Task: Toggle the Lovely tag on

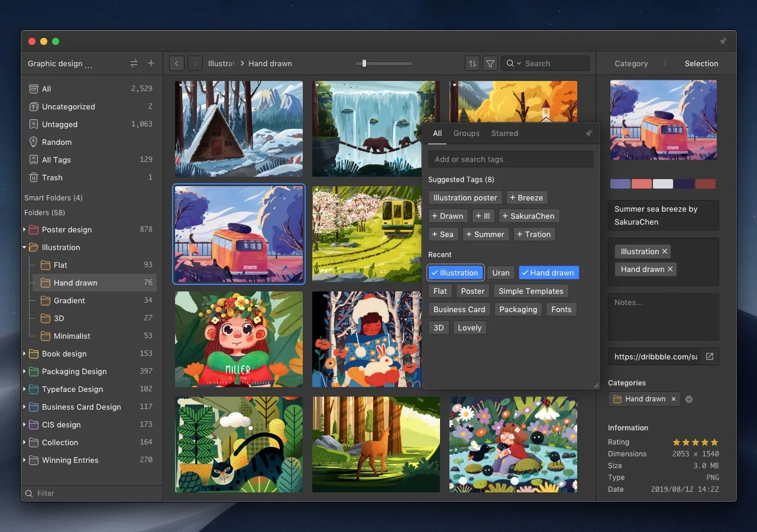Action: [470, 327]
